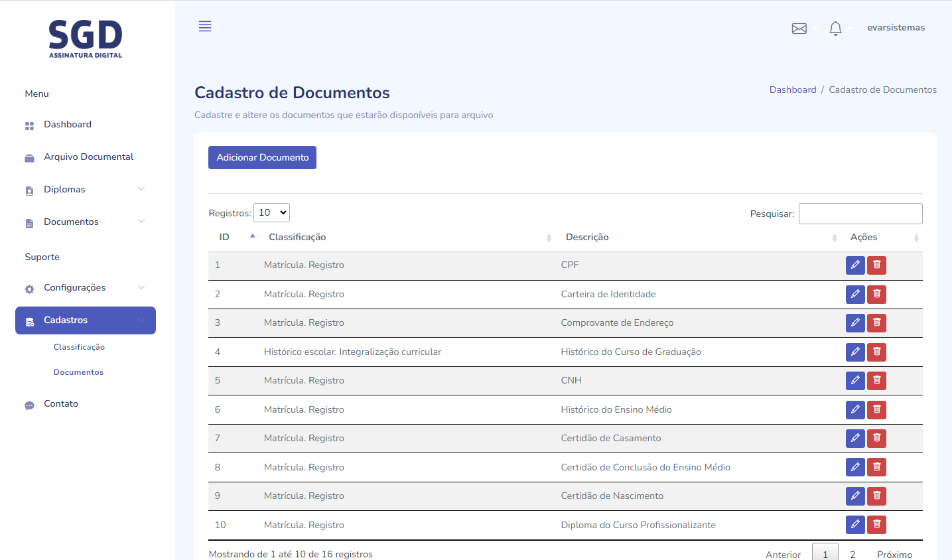Select Classificação submenu item
This screenshot has width=952, height=560.
pyautogui.click(x=79, y=347)
